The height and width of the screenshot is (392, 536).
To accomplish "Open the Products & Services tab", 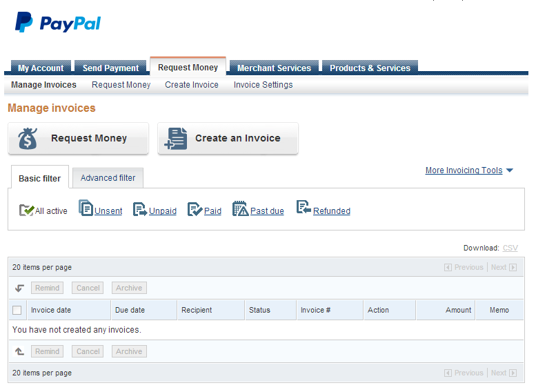I will [x=370, y=68].
